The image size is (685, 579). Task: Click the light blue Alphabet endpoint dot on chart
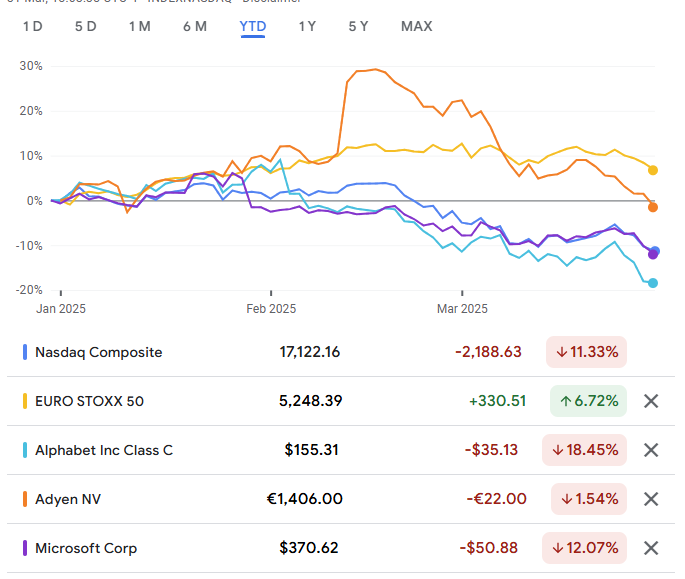(x=653, y=283)
